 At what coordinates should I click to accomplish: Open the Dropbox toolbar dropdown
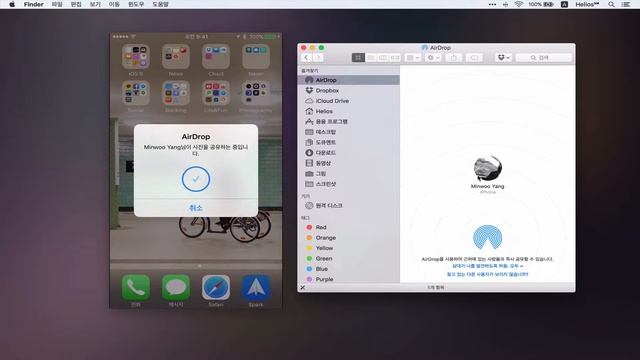coord(504,58)
